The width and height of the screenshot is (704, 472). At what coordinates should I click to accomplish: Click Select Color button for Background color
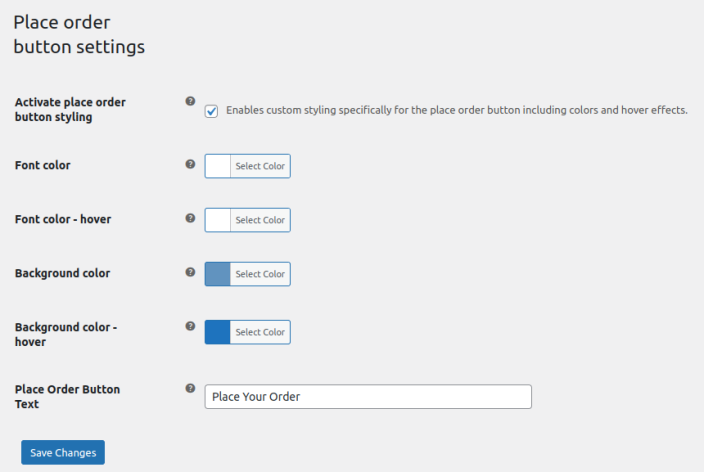click(260, 274)
